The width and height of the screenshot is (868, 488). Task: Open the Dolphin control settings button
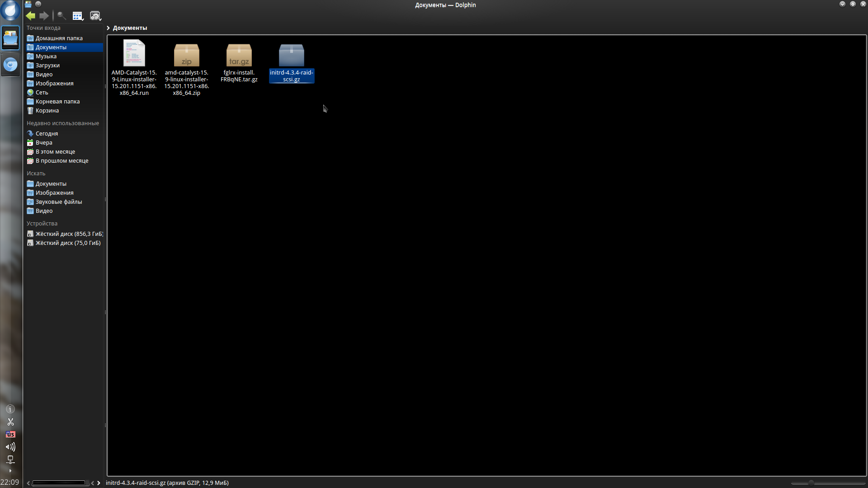point(95,16)
